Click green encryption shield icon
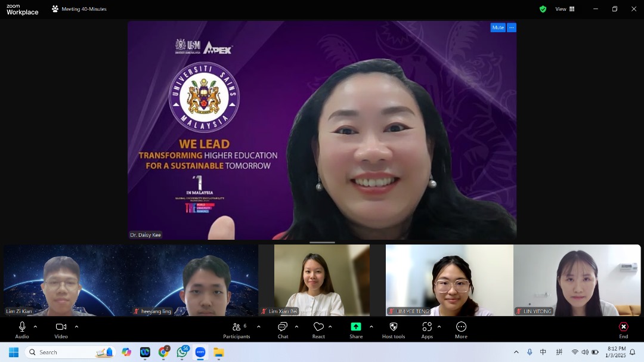Image resolution: width=644 pixels, height=362 pixels. (543, 9)
